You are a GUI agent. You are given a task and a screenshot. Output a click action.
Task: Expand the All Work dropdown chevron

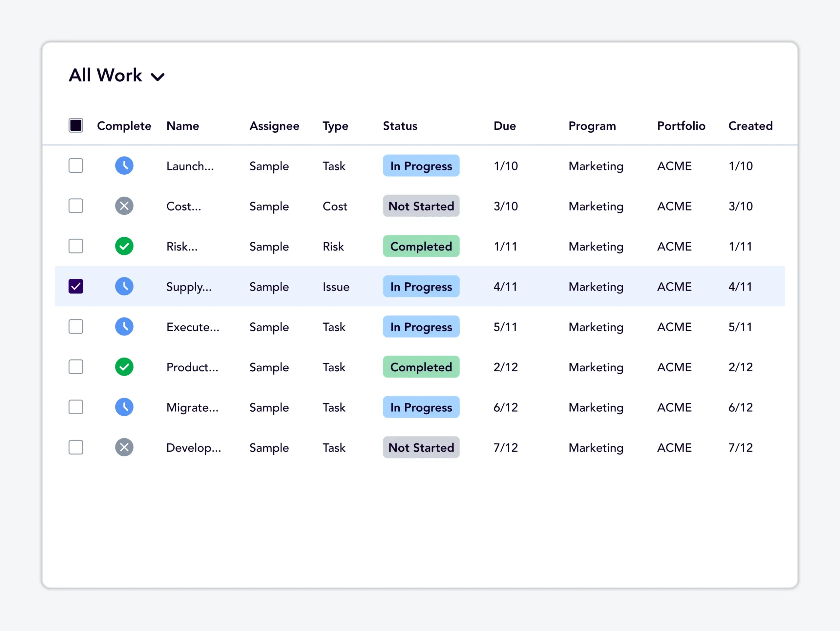[x=157, y=77]
